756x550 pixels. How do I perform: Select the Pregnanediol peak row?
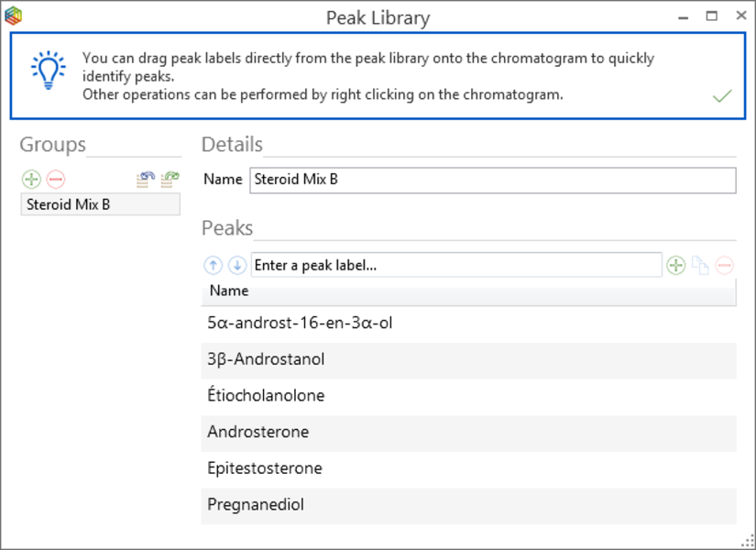(x=468, y=505)
